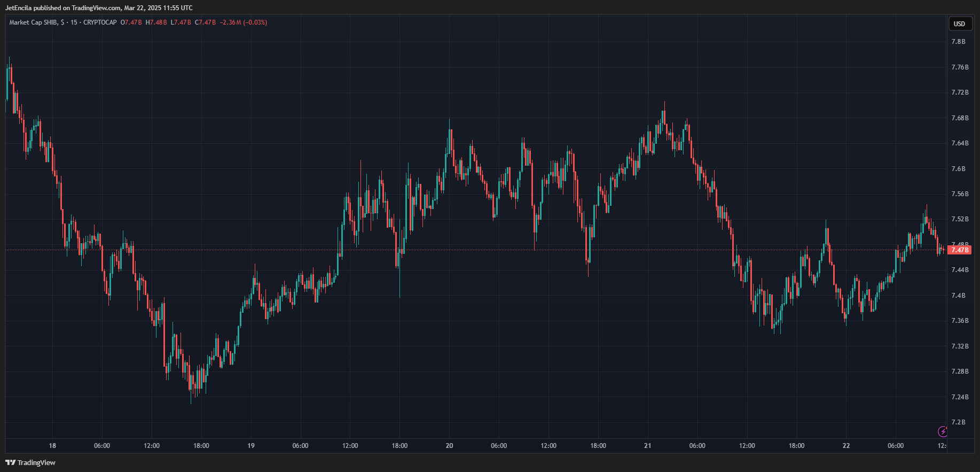Select date 22 on the time axis
This screenshot has width=980, height=472.
point(846,446)
